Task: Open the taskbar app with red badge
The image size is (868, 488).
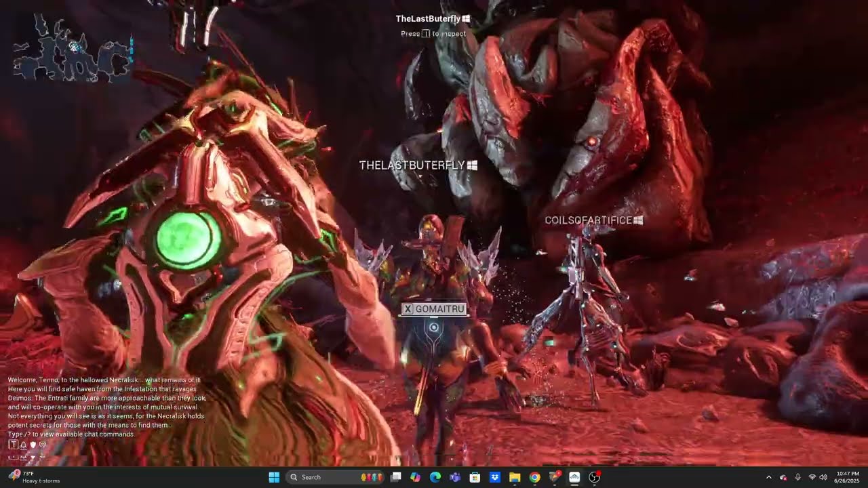Action: tap(555, 477)
